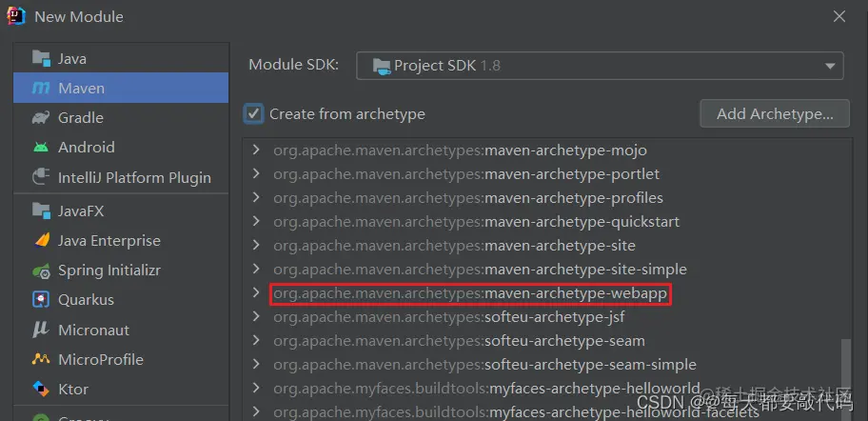The height and width of the screenshot is (421, 868).
Task: Select maven-archetype-mojo archetype
Action: pyautogui.click(x=460, y=150)
